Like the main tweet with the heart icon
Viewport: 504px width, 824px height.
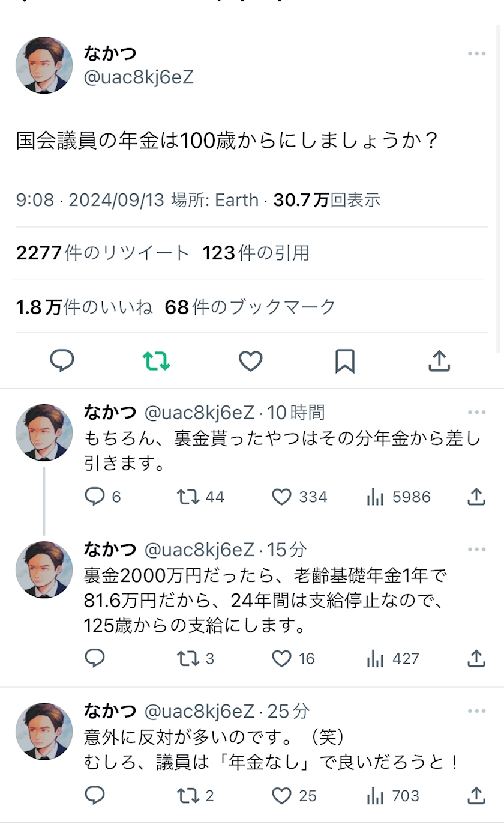251,361
